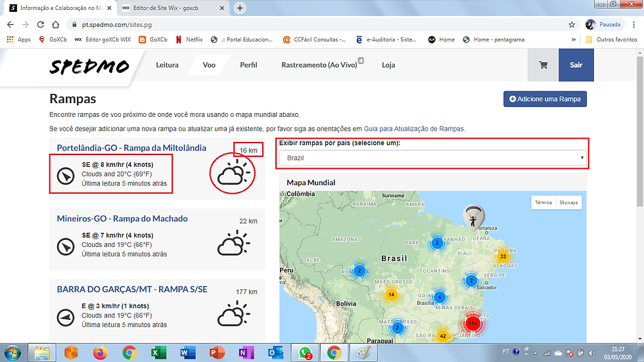Screen dimensions: 644x362
Task: Open the red 114 cluster on map
Action: click(x=472, y=323)
